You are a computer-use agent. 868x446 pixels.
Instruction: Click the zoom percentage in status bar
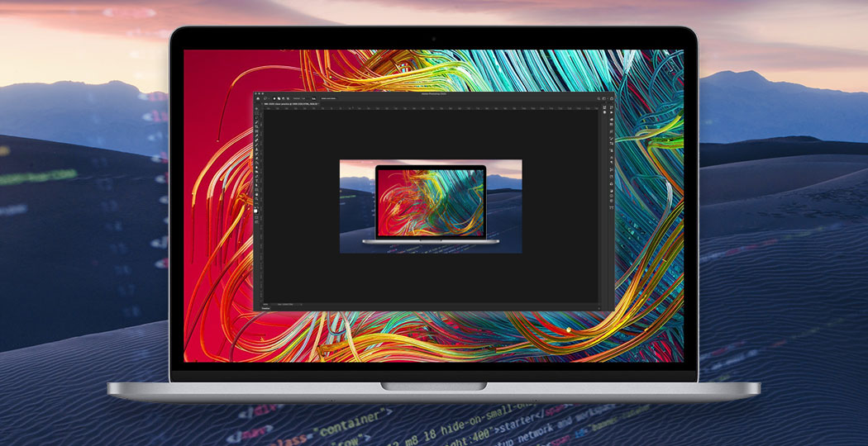coord(265,304)
